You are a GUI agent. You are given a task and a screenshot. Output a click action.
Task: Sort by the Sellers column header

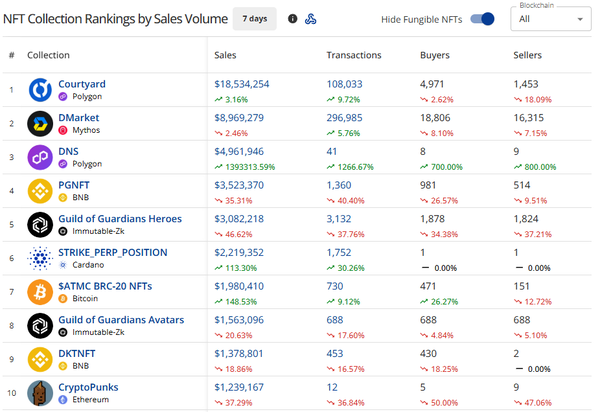click(527, 55)
